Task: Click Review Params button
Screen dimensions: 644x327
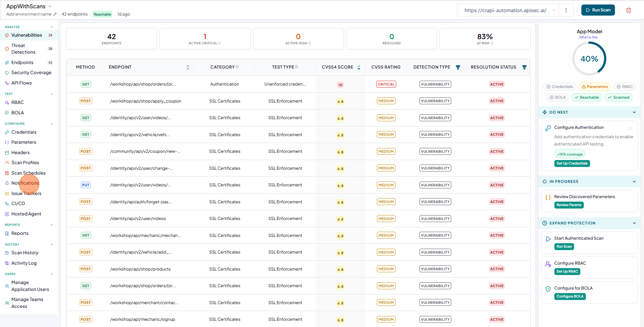Action: [569, 205]
